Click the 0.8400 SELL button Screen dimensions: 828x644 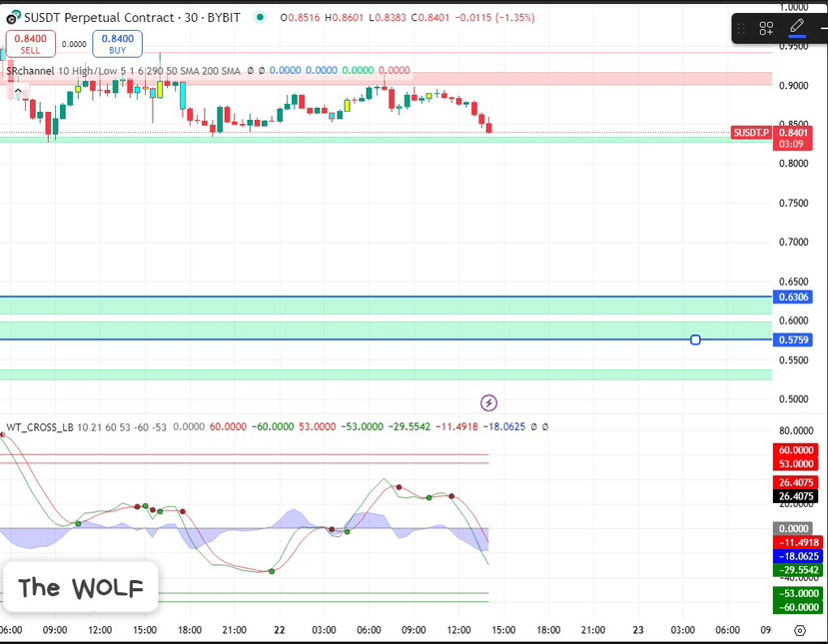31,44
